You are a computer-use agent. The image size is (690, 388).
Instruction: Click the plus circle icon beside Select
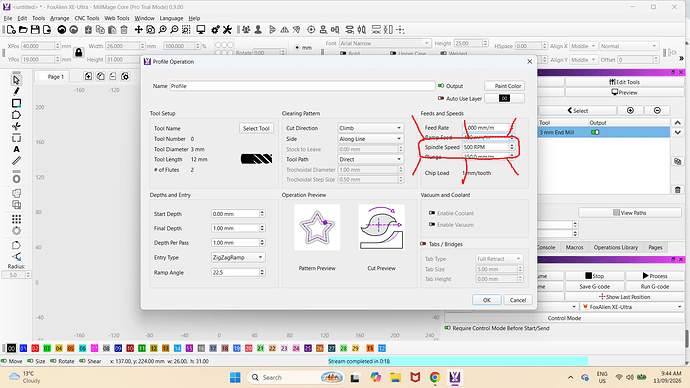click(630, 110)
